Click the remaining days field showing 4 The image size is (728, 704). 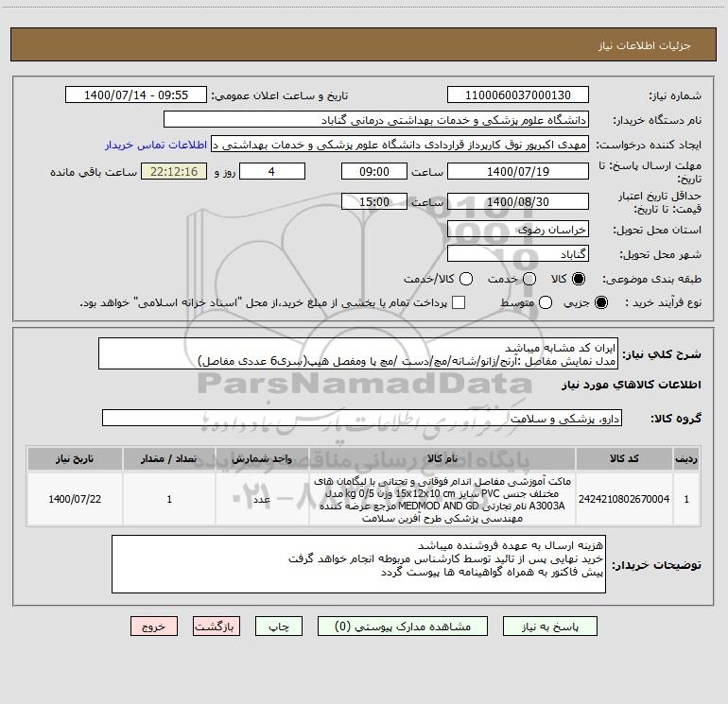[272, 171]
